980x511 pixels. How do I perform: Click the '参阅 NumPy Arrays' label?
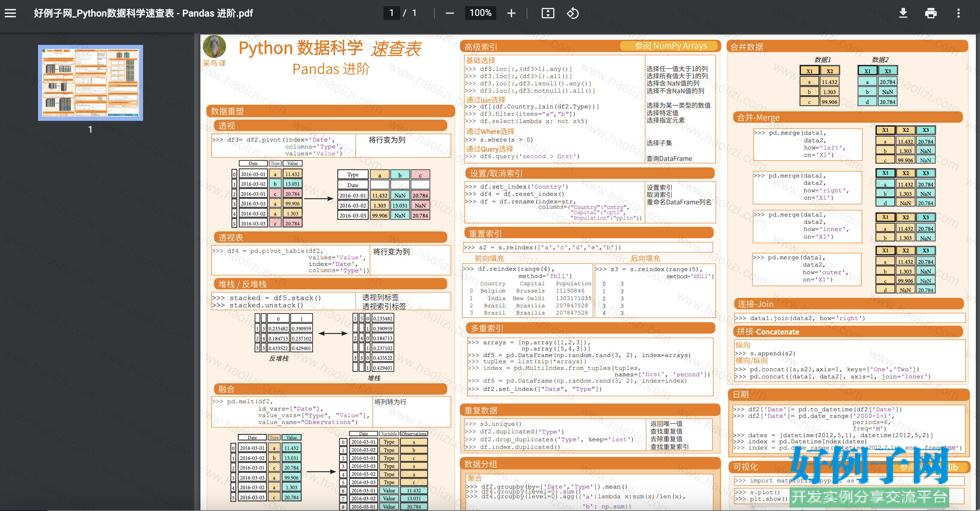click(x=671, y=46)
